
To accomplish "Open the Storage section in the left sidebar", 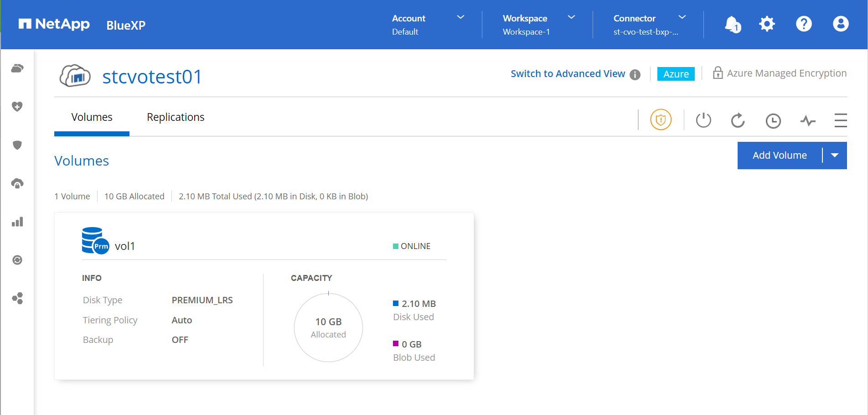I will pyautogui.click(x=17, y=68).
